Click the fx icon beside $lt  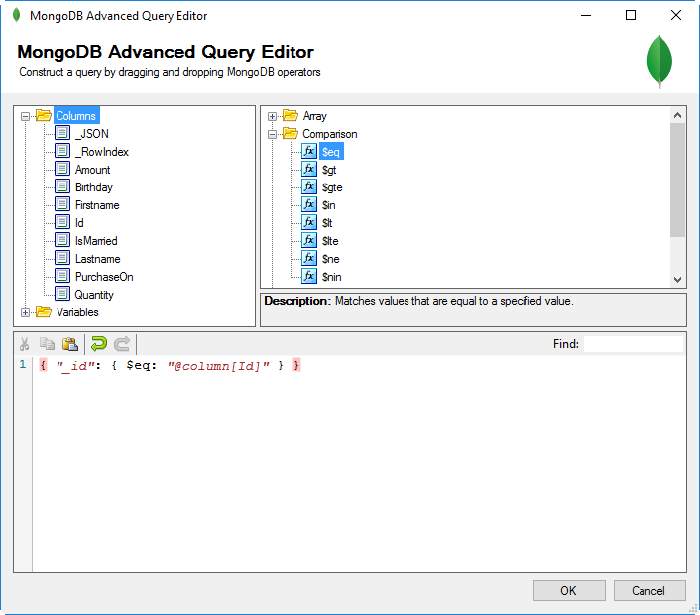[309, 222]
